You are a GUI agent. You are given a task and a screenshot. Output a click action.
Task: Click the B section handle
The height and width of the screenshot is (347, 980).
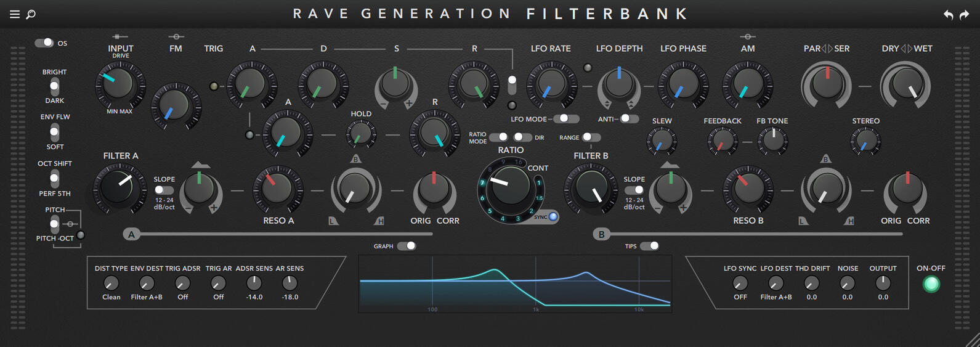pyautogui.click(x=602, y=234)
